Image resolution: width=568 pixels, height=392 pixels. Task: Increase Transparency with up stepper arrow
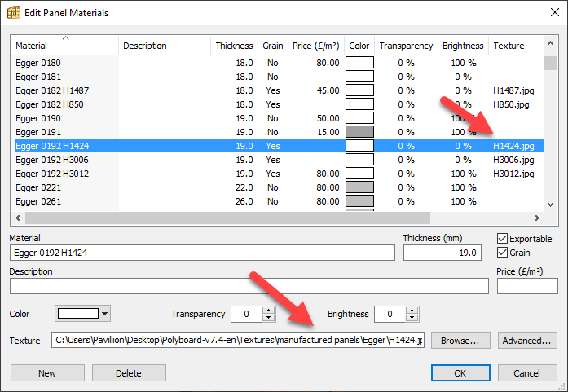[x=268, y=311]
